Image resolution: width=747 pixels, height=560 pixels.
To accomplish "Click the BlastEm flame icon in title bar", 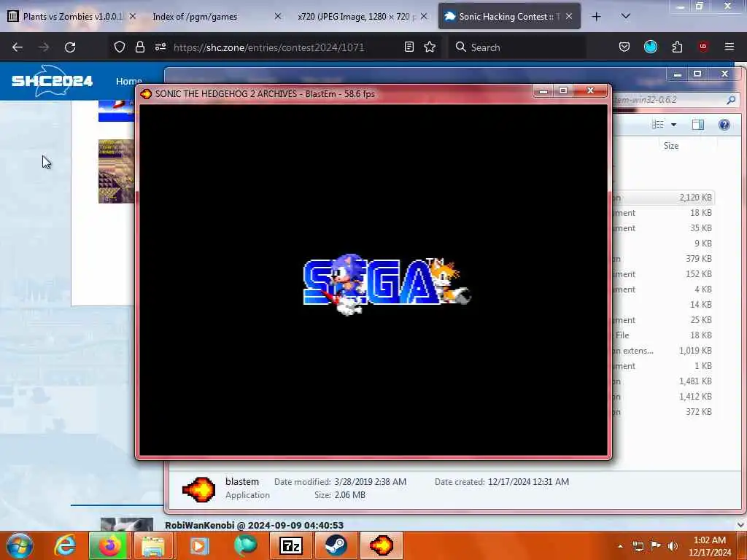I will [146, 94].
